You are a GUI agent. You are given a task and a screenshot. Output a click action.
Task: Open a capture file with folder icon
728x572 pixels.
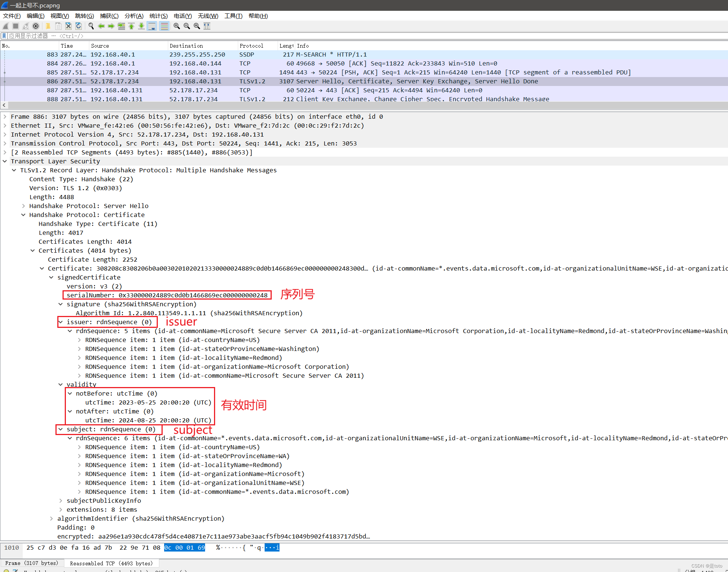[x=48, y=26]
